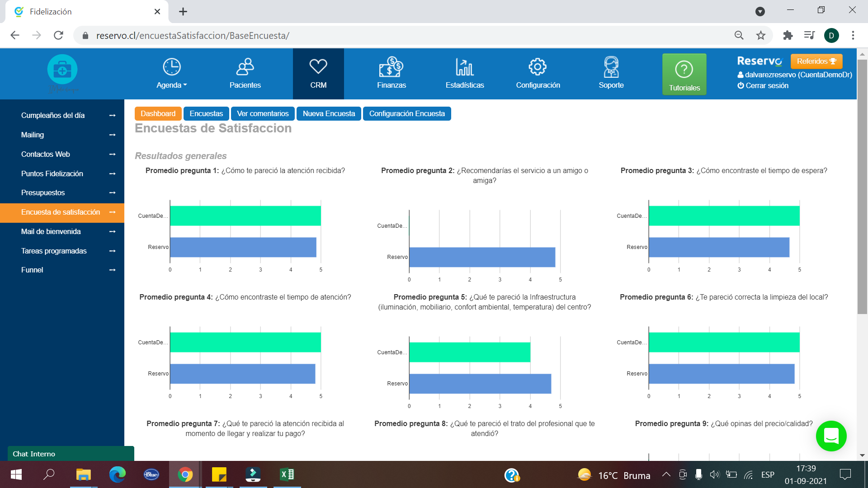Open the green live chat bubble
This screenshot has height=488, width=868.
coord(831,436)
